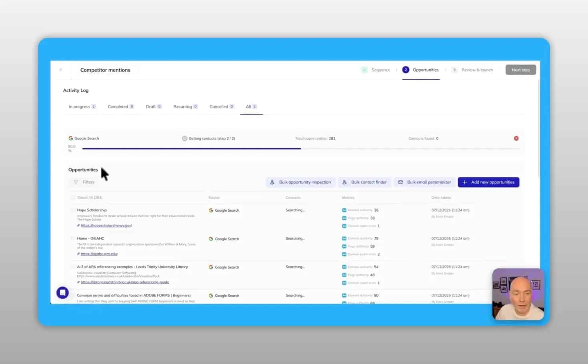Screen dimensions: 588x364
Task: Click the spinner icon beside Getting contacts
Action: pos(184,138)
